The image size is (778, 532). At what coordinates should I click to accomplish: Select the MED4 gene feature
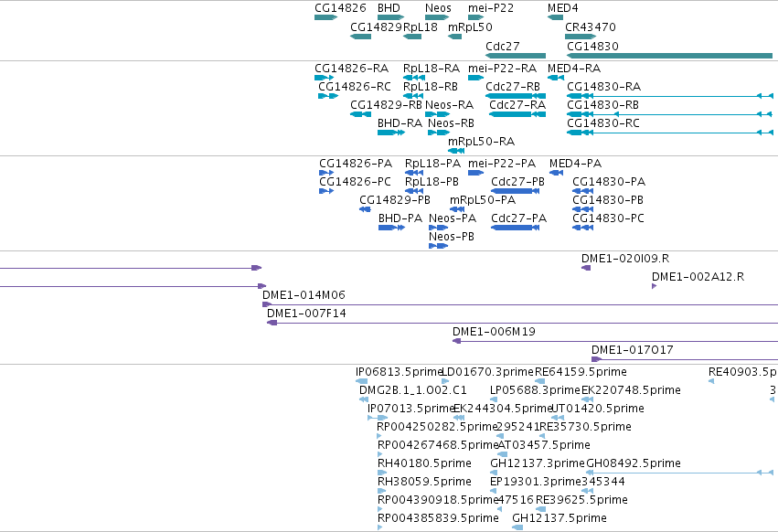click(x=555, y=17)
